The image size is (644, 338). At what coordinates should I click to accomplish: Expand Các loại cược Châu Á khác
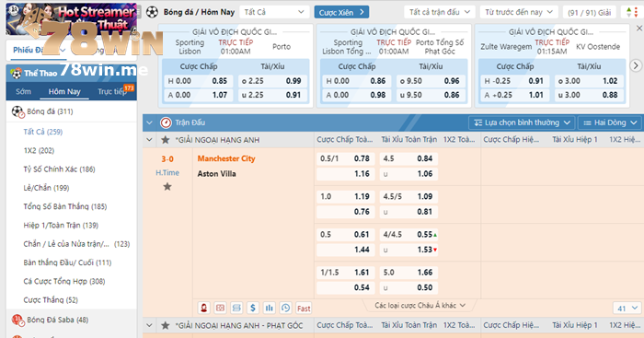click(x=420, y=305)
